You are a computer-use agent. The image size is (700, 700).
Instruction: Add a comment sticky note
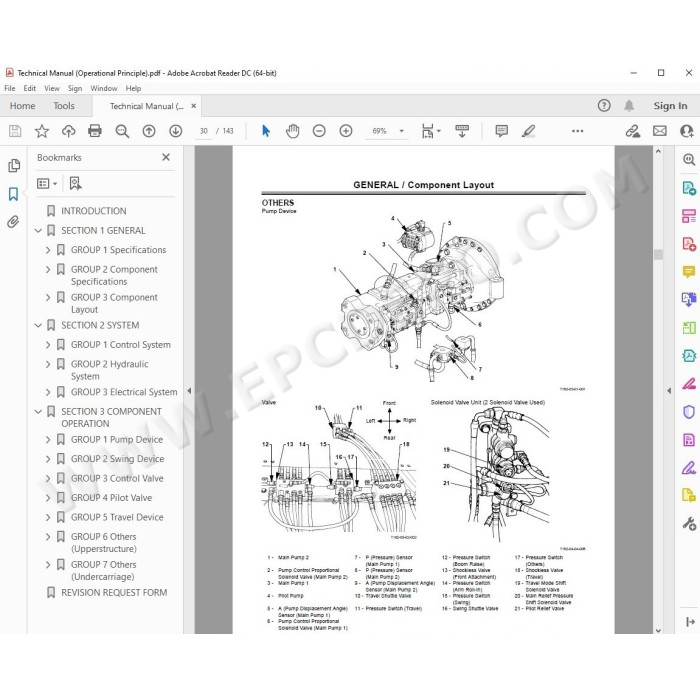tap(501, 131)
